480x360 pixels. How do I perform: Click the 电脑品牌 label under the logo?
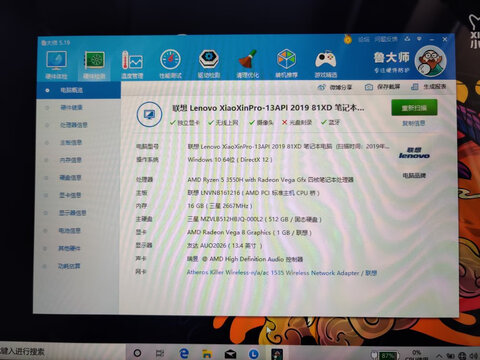(414, 175)
